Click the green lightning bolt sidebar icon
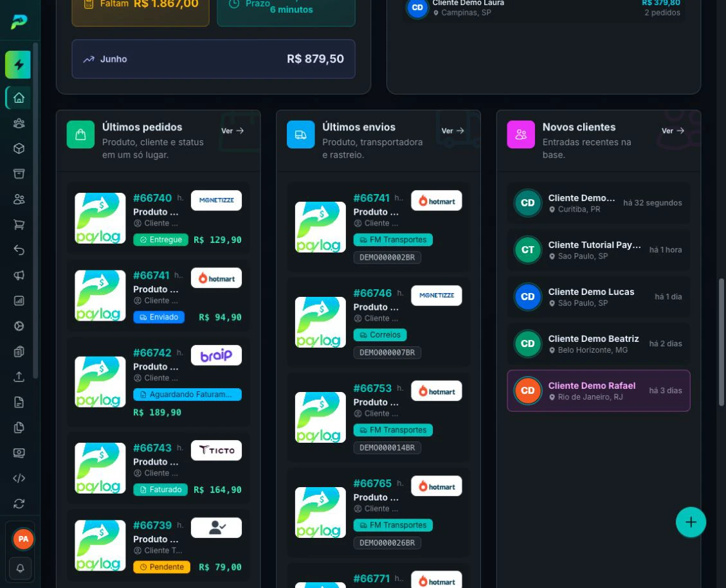Screen dimensions: 726x588 tap(19, 65)
